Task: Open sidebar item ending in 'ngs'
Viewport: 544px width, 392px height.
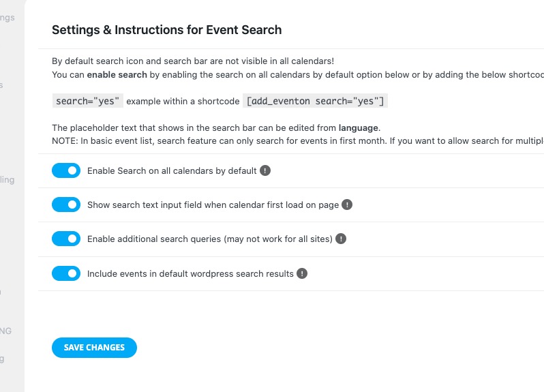Action: point(7,18)
